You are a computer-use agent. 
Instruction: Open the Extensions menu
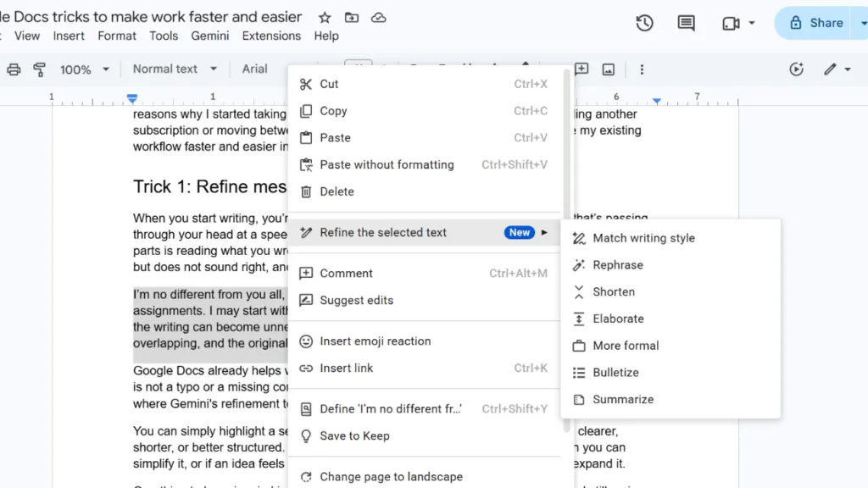tap(271, 36)
